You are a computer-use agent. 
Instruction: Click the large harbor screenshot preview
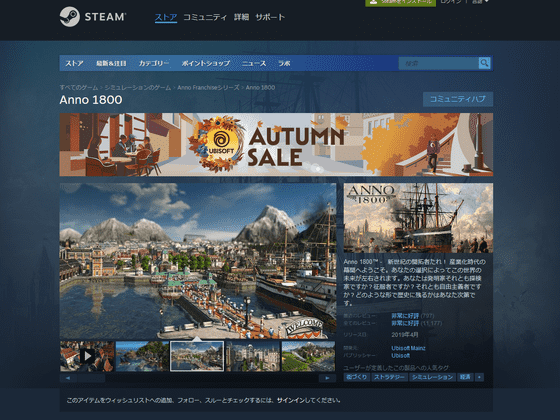(x=198, y=261)
